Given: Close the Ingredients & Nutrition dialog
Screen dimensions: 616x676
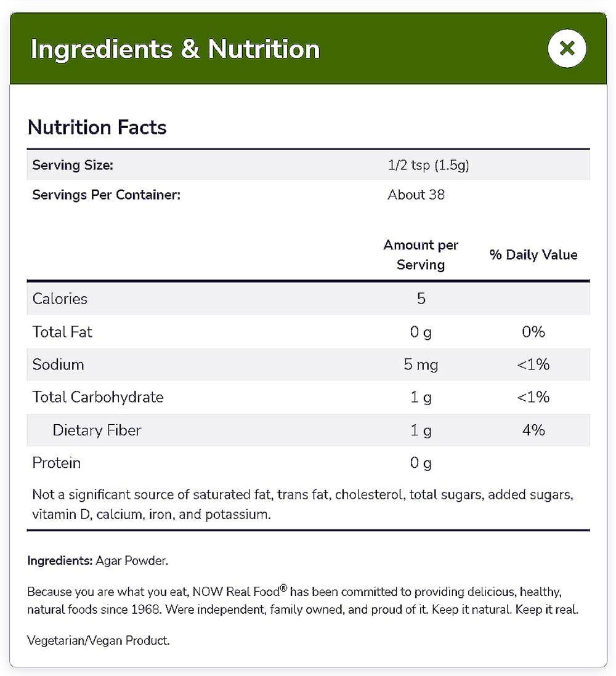Looking at the screenshot, I should (x=567, y=48).
